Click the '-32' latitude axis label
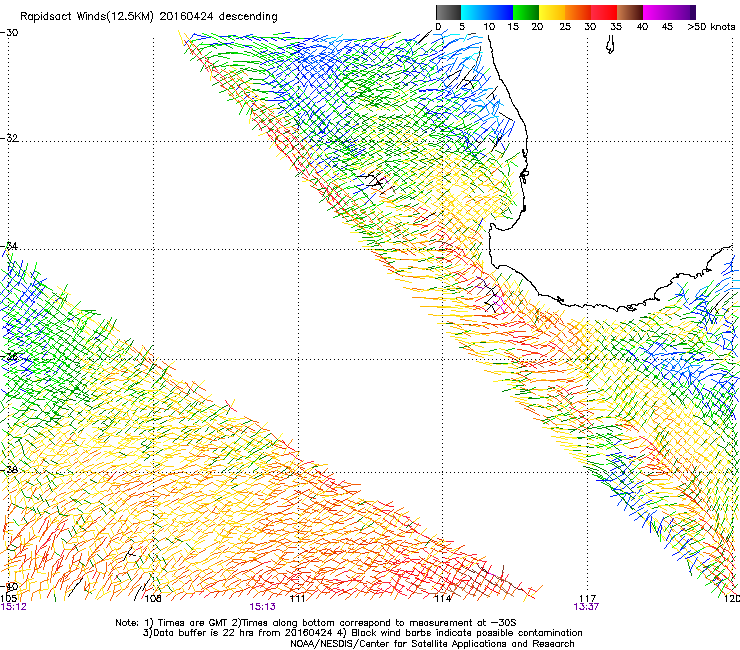Screen dimensions: 740x650 pyautogui.click(x=9, y=138)
